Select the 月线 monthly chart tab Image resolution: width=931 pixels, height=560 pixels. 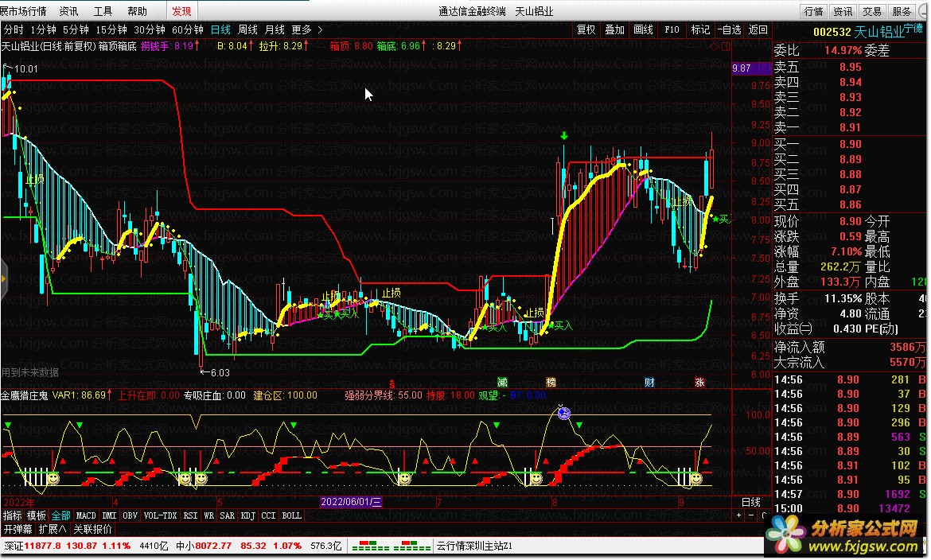tap(275, 29)
